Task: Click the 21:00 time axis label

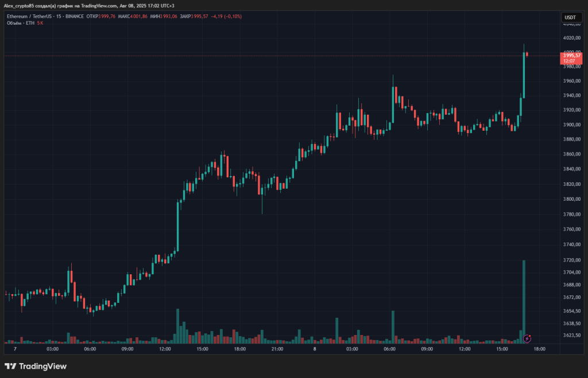Action: click(277, 349)
